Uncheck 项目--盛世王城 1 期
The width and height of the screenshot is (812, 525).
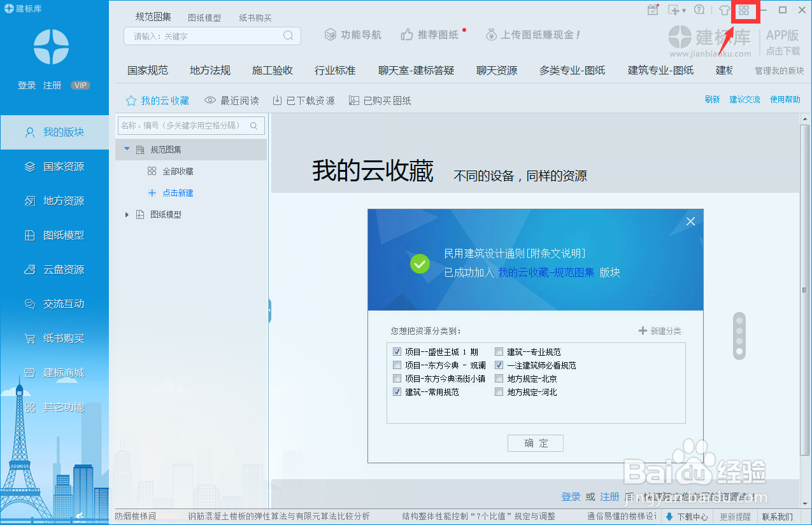click(397, 351)
